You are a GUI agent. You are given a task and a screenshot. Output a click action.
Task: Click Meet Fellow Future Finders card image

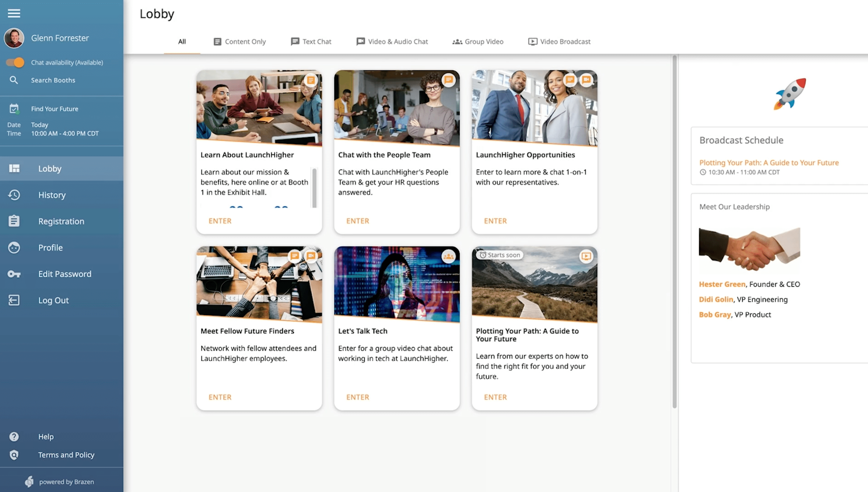tap(259, 284)
